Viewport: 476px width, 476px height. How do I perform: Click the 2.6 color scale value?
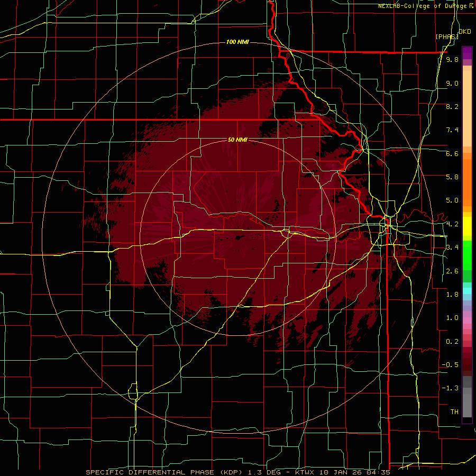click(x=452, y=271)
